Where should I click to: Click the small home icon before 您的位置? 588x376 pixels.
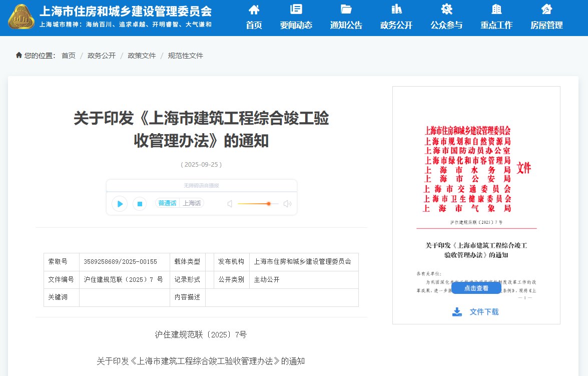18,56
